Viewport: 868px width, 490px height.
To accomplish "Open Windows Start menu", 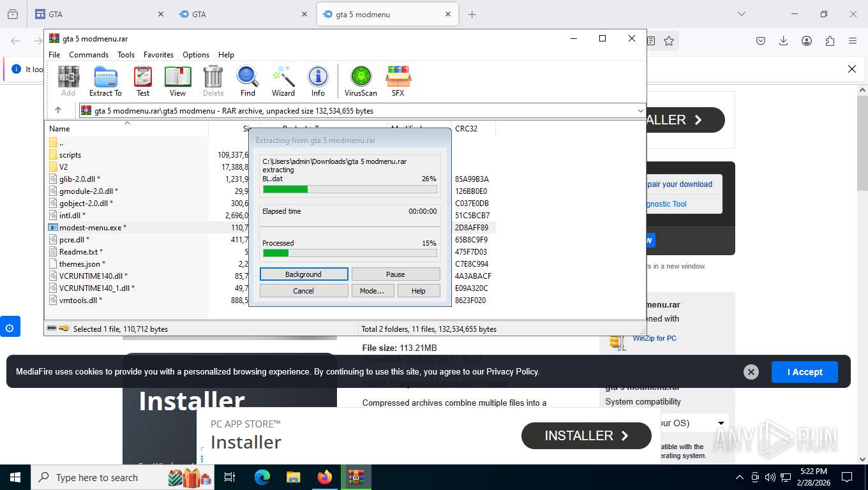I will (15, 477).
